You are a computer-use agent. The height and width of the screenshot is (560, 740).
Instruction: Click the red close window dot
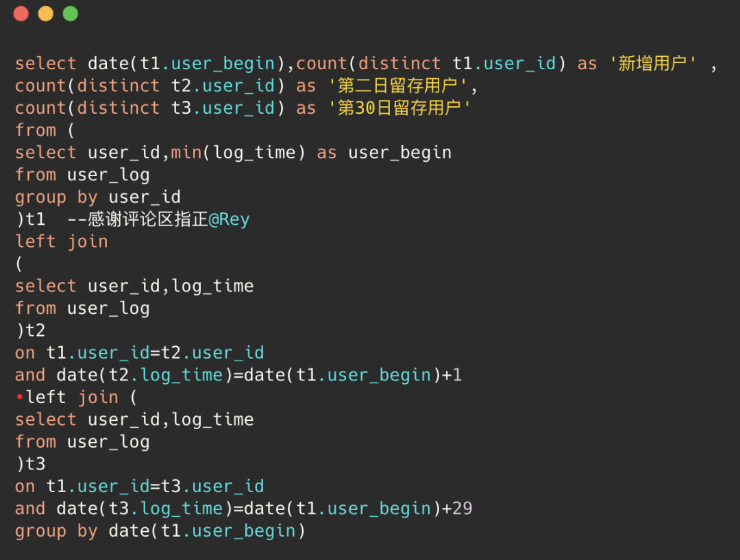click(21, 14)
